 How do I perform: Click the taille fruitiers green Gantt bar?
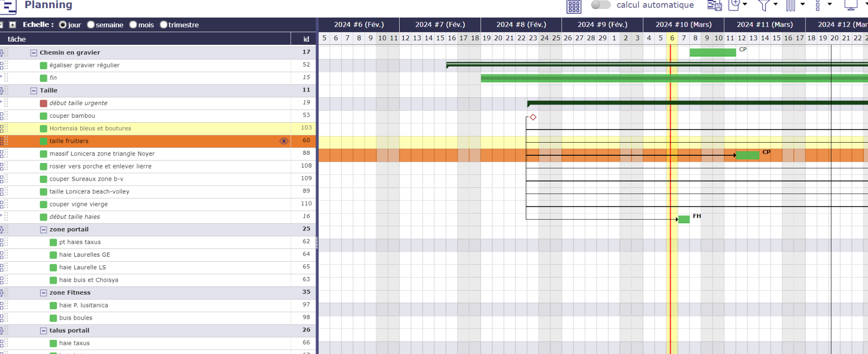click(x=748, y=155)
